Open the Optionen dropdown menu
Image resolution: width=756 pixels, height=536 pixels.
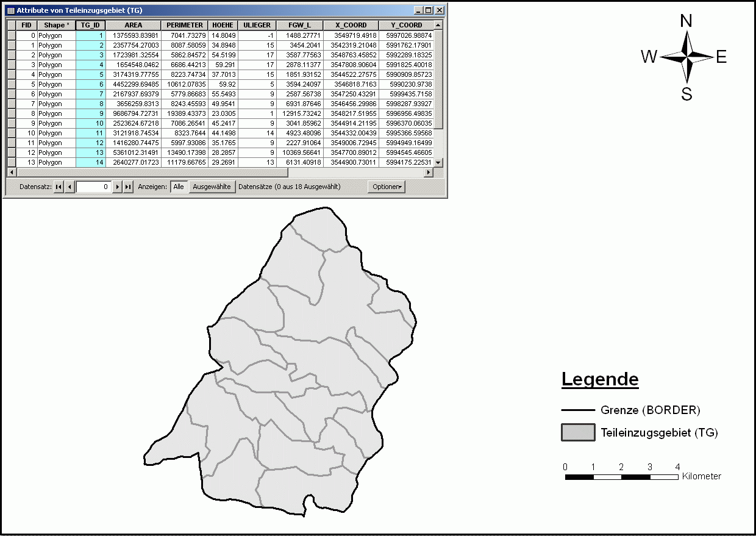coord(387,187)
